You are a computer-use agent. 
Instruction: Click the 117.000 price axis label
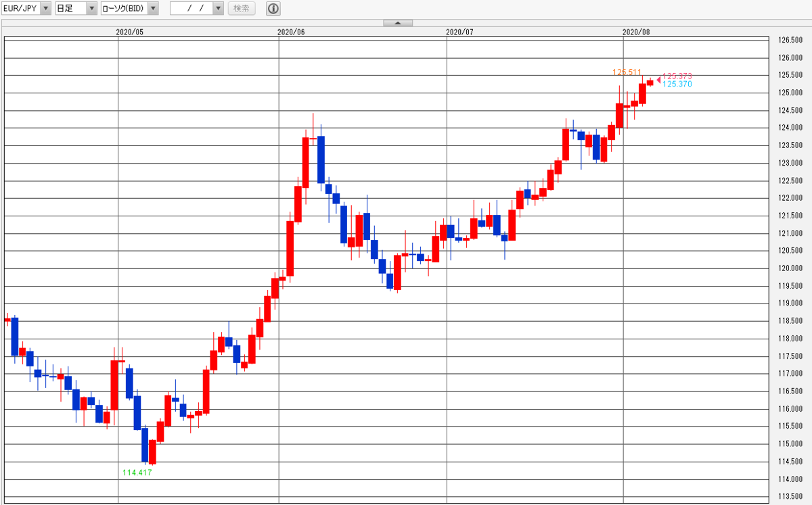coord(790,374)
